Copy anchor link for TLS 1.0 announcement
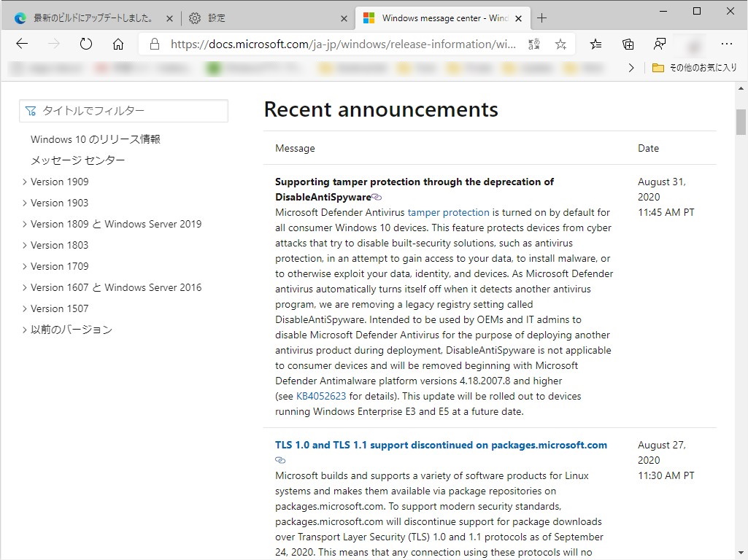Screen dimensions: 748x560 (280, 460)
